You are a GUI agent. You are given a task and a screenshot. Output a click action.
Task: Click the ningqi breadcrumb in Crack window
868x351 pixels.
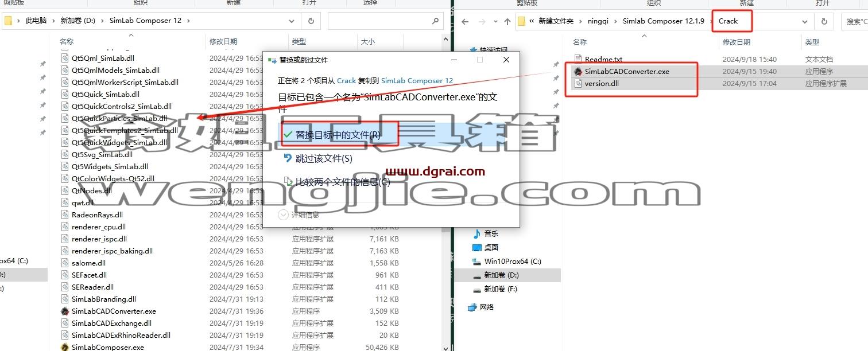click(x=598, y=21)
